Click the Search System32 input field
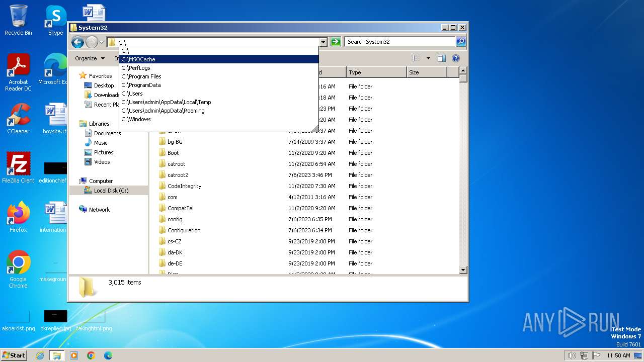The image size is (644, 362). pyautogui.click(x=400, y=42)
